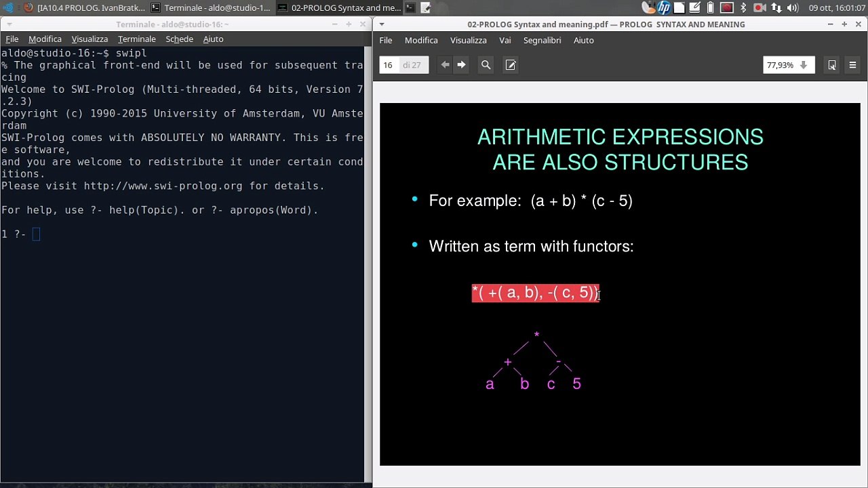
Task: Click the * root node of the tree diagram
Action: (x=536, y=335)
